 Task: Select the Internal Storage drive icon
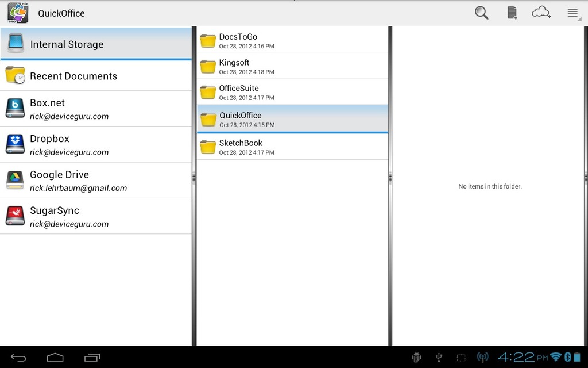16,43
